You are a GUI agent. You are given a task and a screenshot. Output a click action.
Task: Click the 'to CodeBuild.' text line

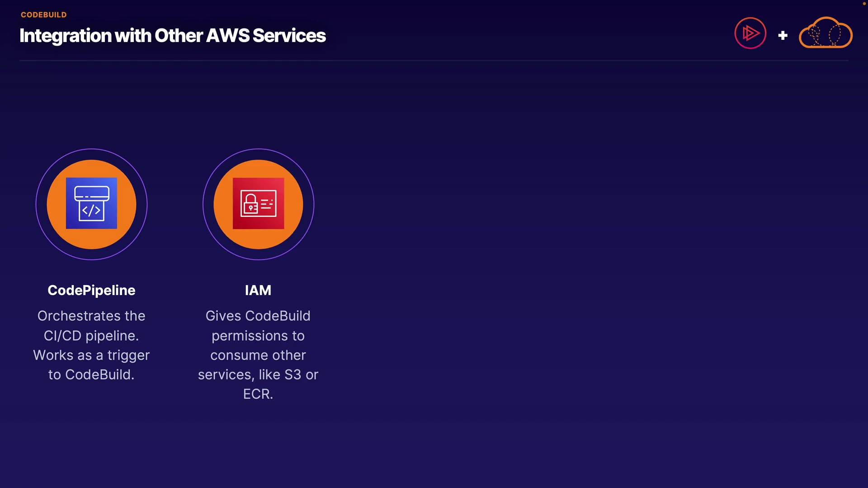point(91,375)
